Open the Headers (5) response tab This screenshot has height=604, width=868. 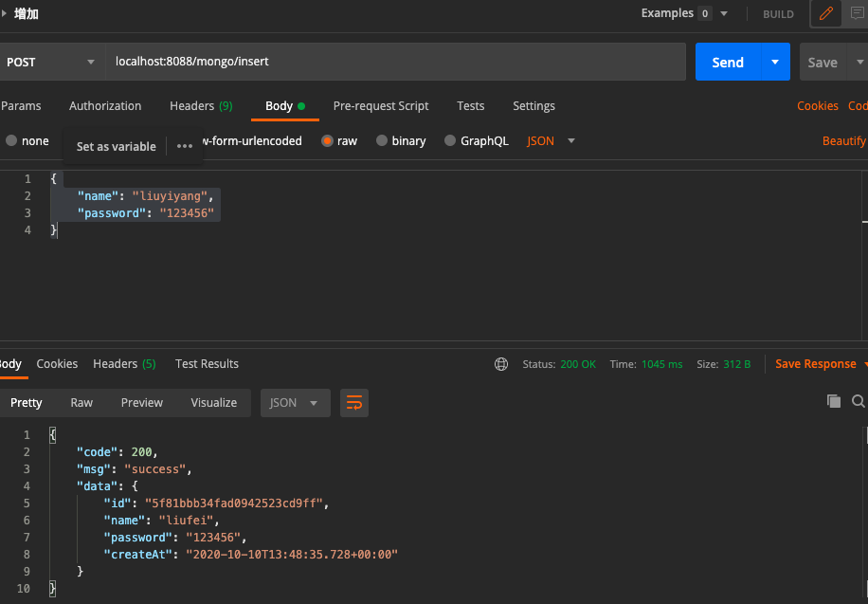124,363
